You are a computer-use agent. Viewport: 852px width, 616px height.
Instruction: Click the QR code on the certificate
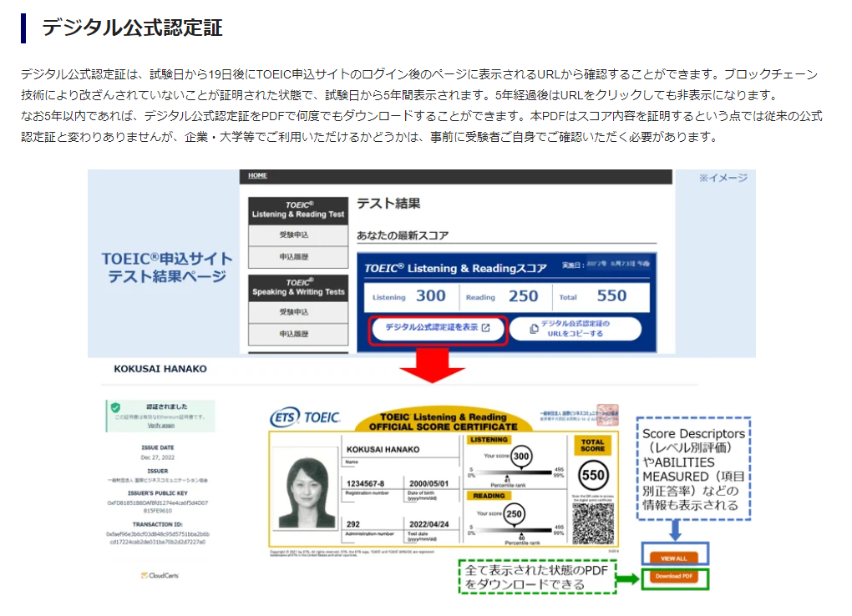(x=593, y=523)
